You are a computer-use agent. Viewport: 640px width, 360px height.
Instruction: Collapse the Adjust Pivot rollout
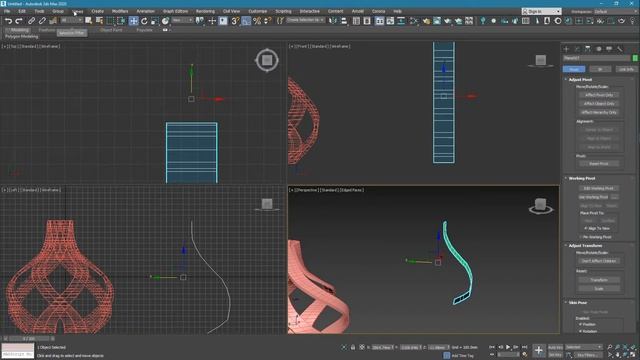[x=580, y=80]
